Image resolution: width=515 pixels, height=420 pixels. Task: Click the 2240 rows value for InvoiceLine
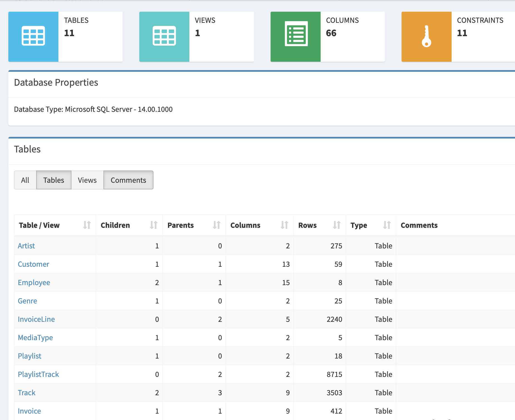click(335, 319)
